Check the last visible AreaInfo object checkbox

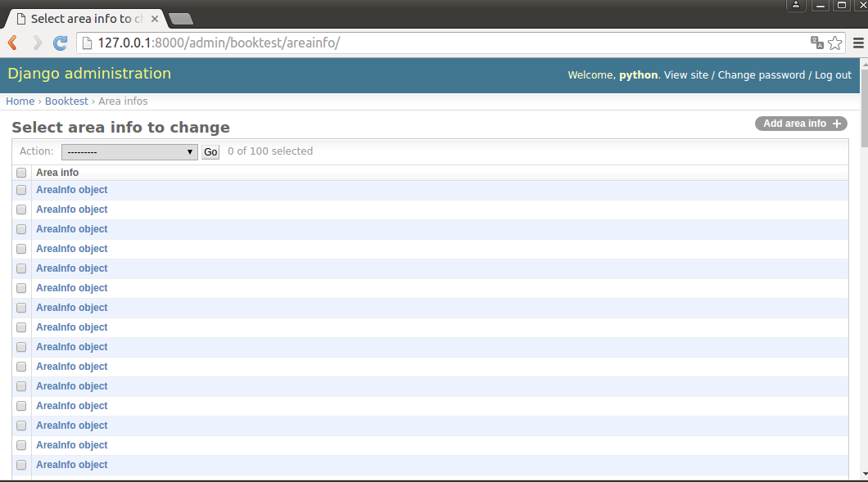click(x=21, y=465)
